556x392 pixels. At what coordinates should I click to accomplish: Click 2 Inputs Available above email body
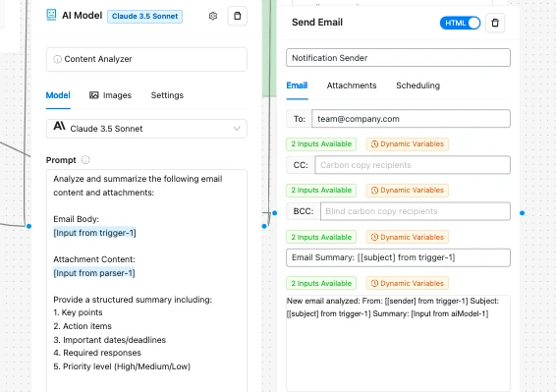(321, 283)
